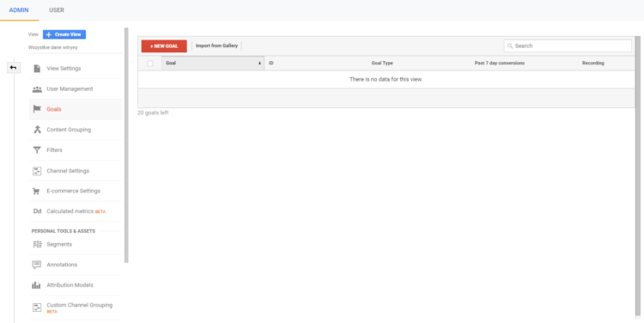Click the Segments icon in sidebar
Screen dimensions: 644x323
(37, 244)
